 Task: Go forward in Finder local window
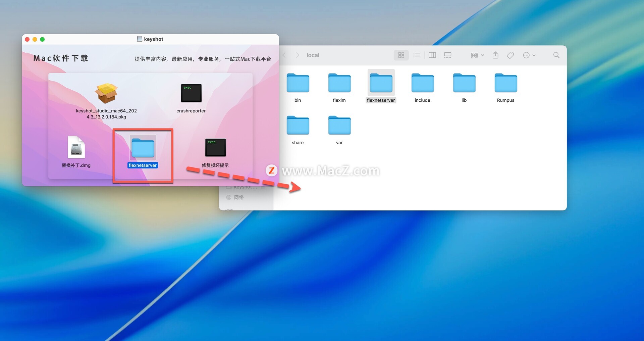297,55
